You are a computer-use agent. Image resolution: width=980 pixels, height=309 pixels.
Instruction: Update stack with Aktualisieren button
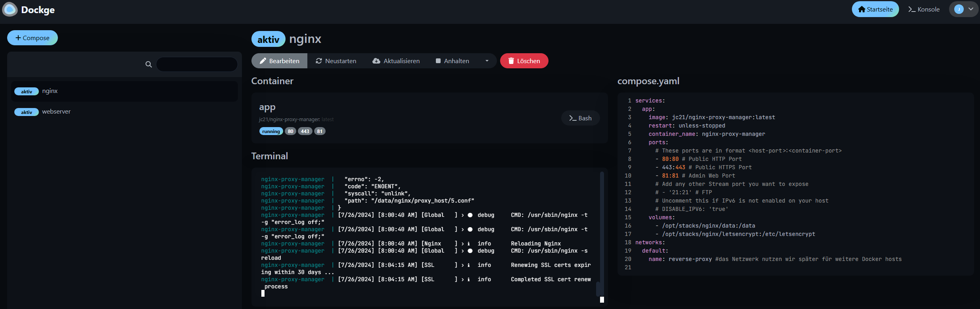click(396, 61)
